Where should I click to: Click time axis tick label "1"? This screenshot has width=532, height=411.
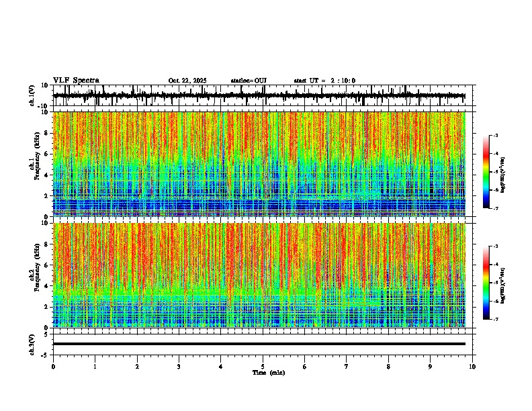click(x=95, y=367)
